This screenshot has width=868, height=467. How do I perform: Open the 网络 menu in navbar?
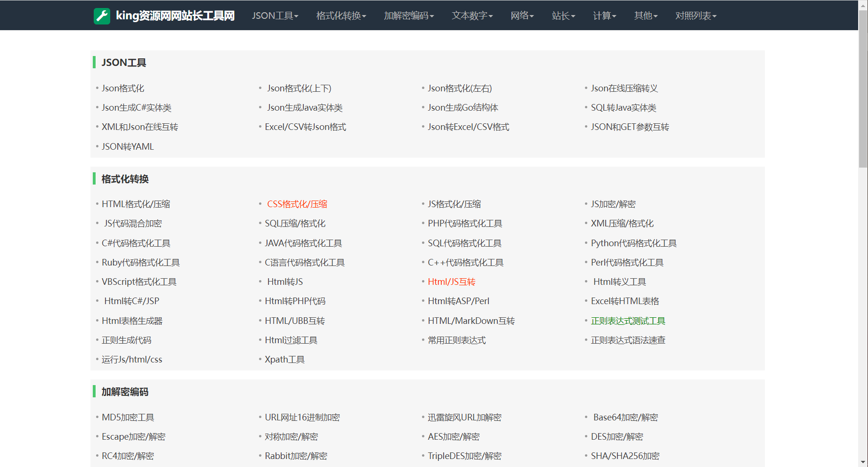[522, 16]
